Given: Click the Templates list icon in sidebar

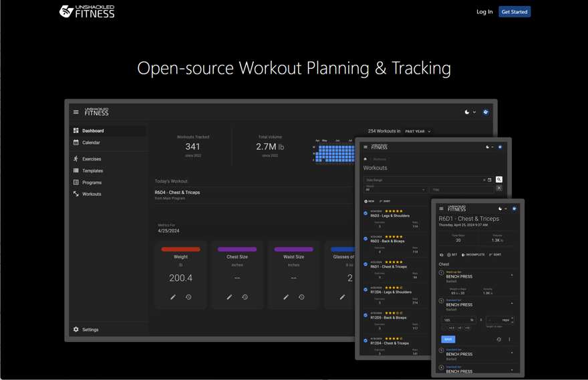Looking at the screenshot, I should click(x=76, y=171).
